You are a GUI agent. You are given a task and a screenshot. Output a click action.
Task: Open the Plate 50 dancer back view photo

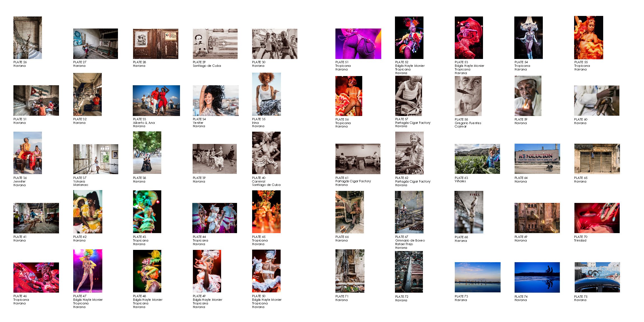point(266,271)
